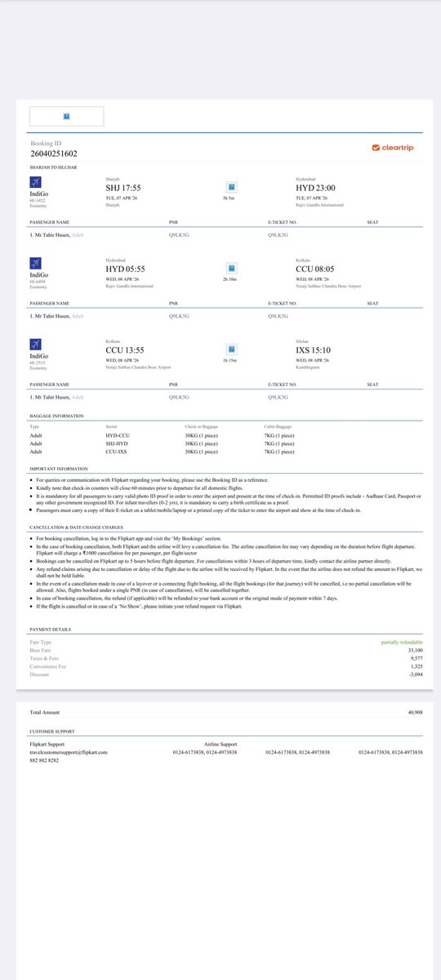Click Rajiv Gandhi International under HYD 23:00
Screen dimensions: 441x980
[x=321, y=205]
